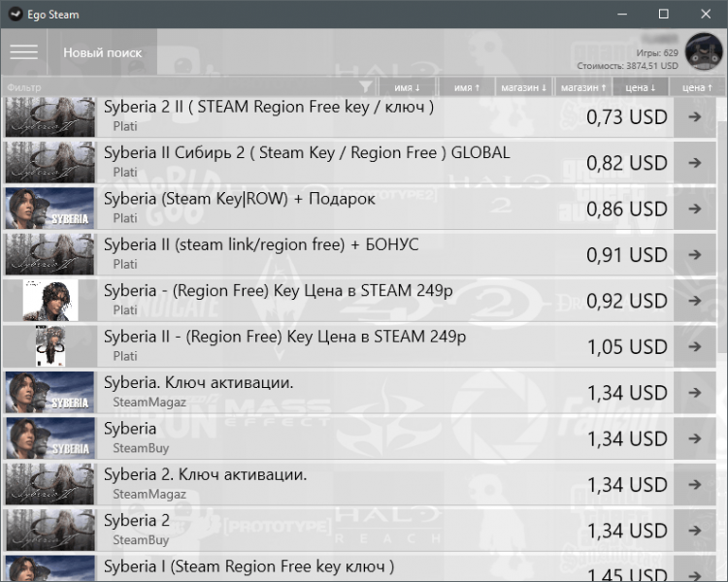
Task: Open arrow for Syberia SteamBuy offer
Action: pos(695,438)
